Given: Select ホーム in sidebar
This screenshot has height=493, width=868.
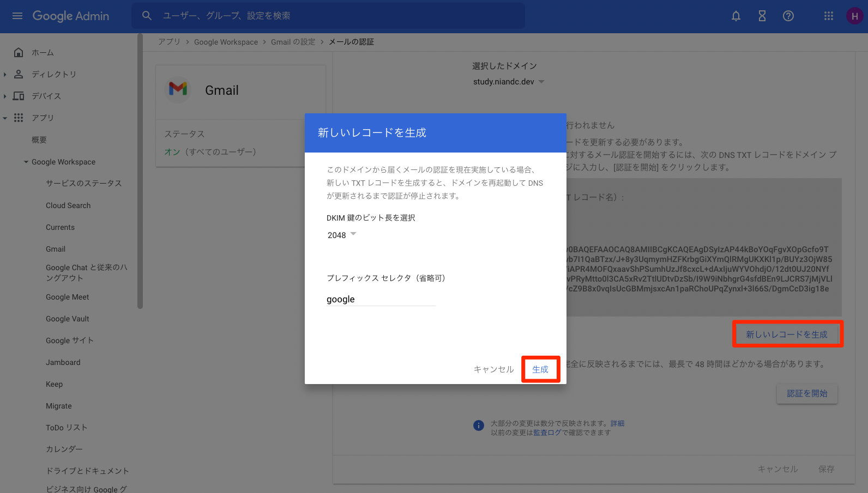Looking at the screenshot, I should (43, 52).
